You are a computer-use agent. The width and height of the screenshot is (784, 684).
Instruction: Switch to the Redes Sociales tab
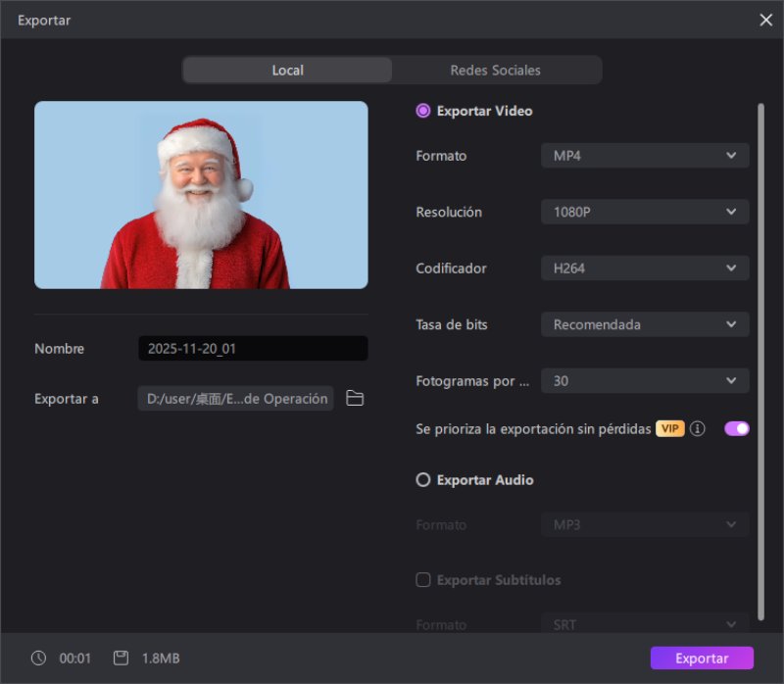point(495,70)
